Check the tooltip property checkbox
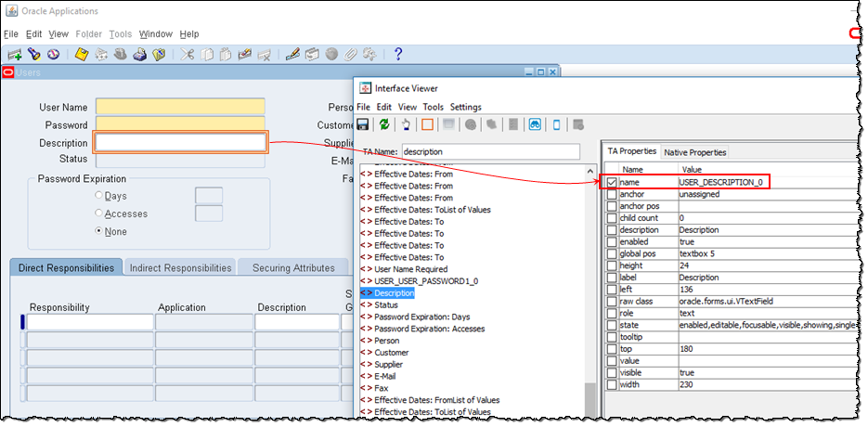 point(612,337)
